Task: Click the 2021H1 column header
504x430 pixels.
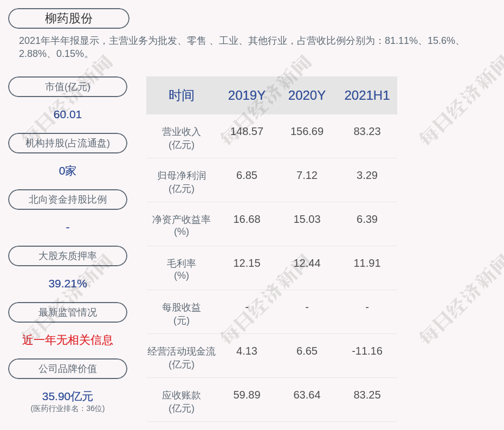Action: tap(367, 95)
